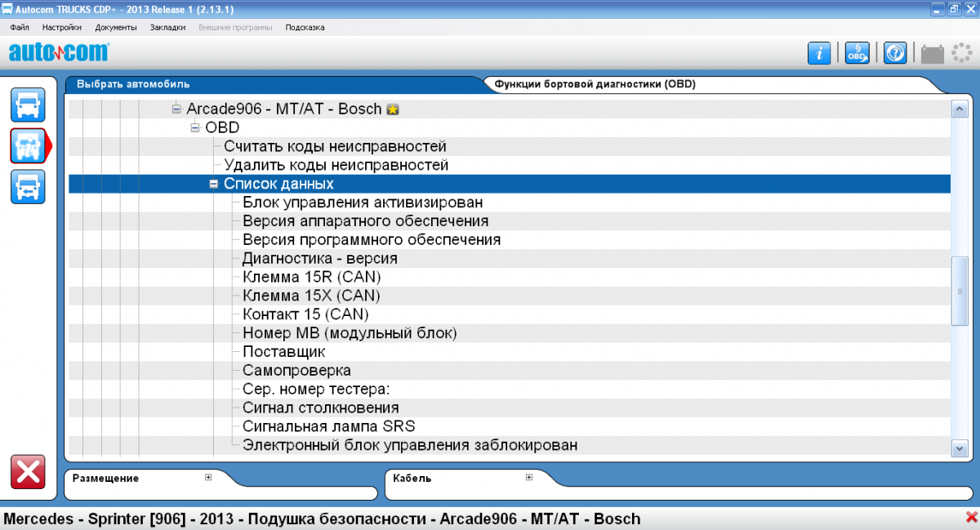Open the Закладки menu
Screen dimensions: 980x530
(x=168, y=27)
